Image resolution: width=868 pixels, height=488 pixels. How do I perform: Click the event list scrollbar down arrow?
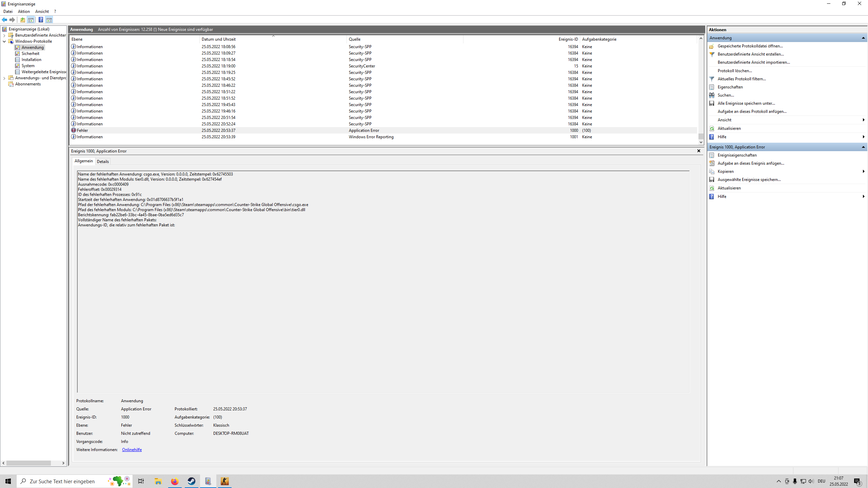701,142
